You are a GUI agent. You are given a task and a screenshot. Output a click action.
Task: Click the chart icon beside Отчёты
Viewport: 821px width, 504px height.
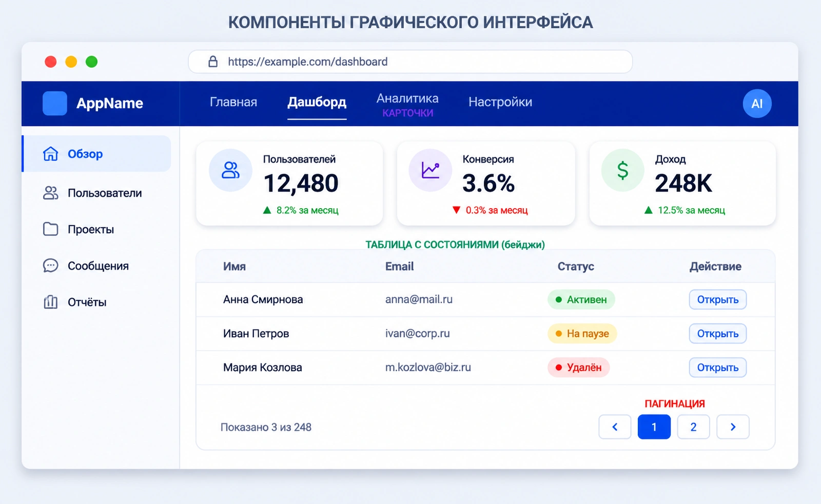[x=50, y=302]
